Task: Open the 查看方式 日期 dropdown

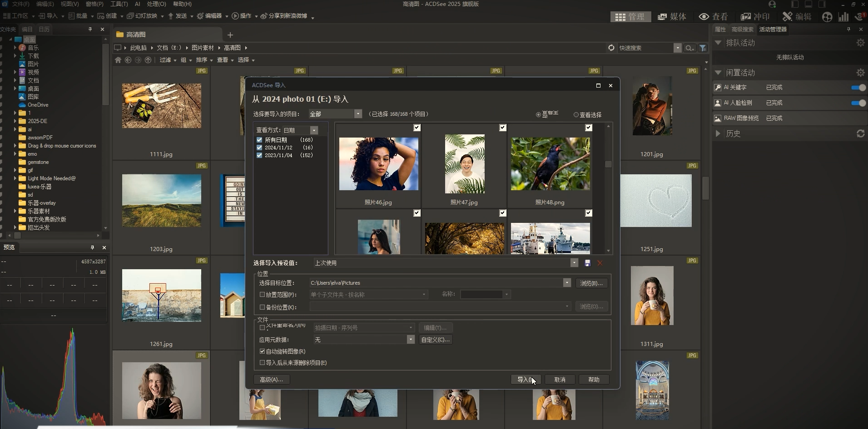Action: [314, 130]
